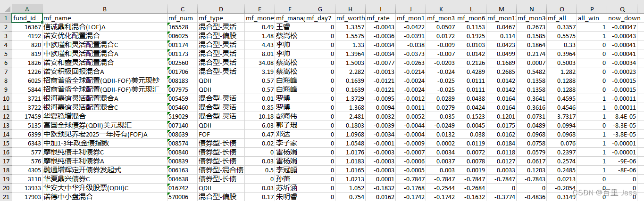Select the column A header

point(27,9)
